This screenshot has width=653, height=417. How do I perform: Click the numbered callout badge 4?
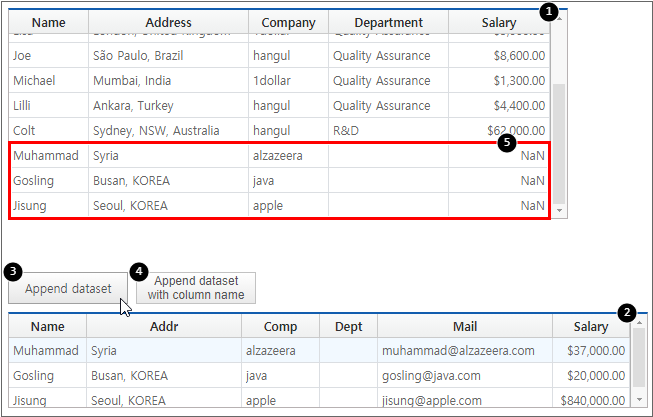click(x=139, y=271)
